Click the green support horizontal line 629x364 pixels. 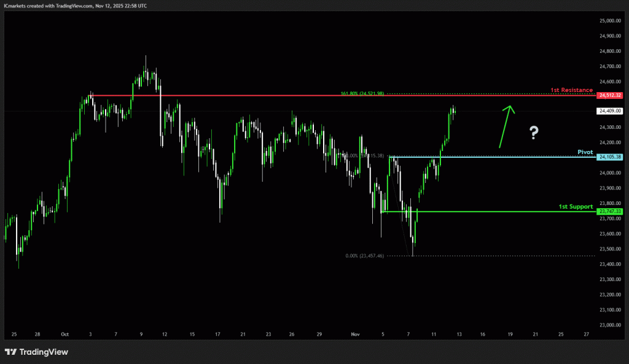coord(491,212)
